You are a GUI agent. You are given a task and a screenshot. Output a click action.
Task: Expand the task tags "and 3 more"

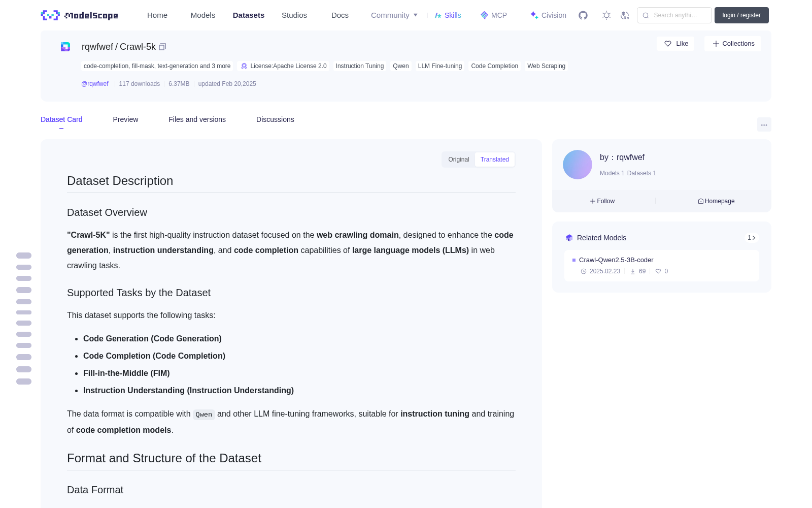[x=157, y=66]
